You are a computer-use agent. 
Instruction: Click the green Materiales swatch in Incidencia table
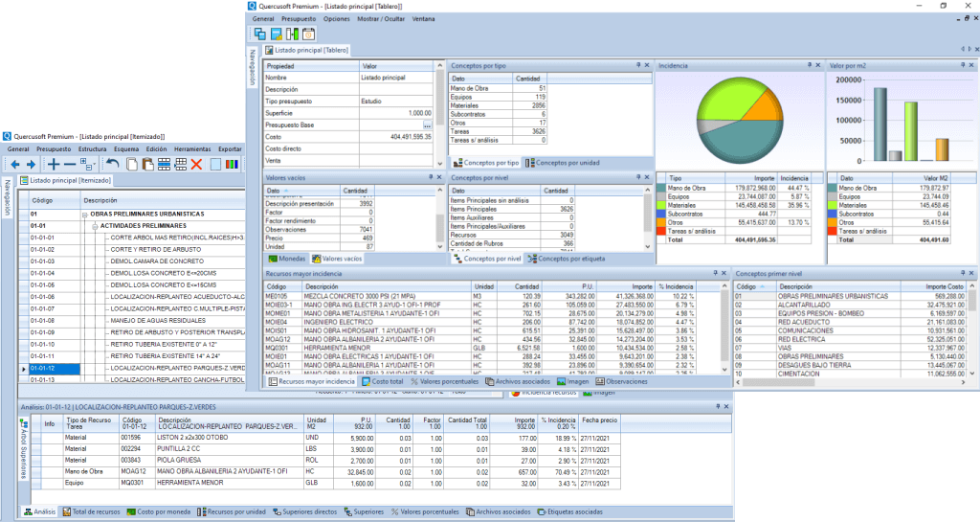(662, 205)
